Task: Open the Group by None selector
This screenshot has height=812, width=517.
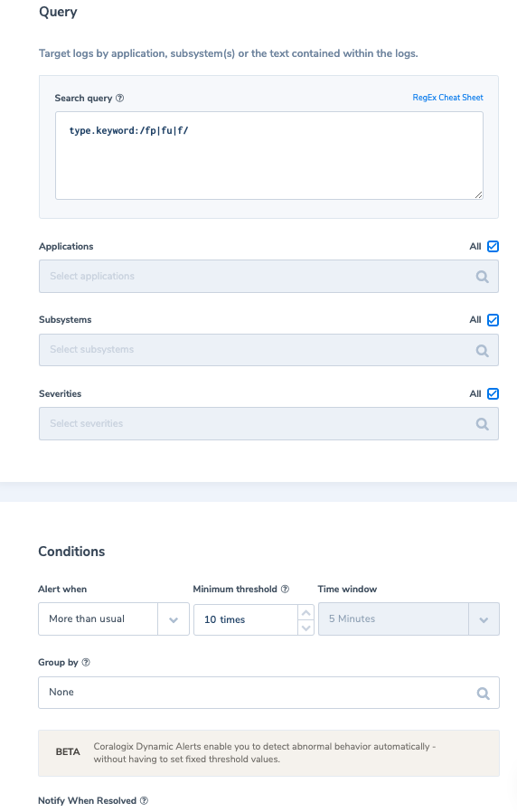Action: point(268,693)
